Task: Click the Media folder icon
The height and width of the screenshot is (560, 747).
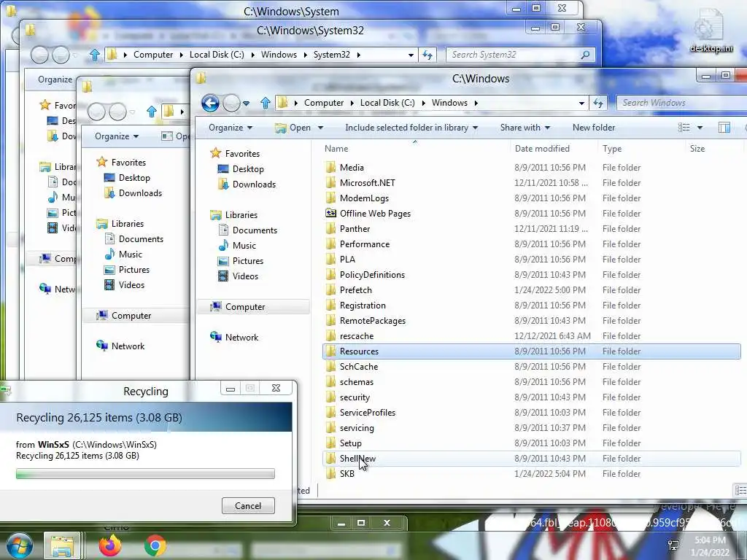Action: coord(330,167)
